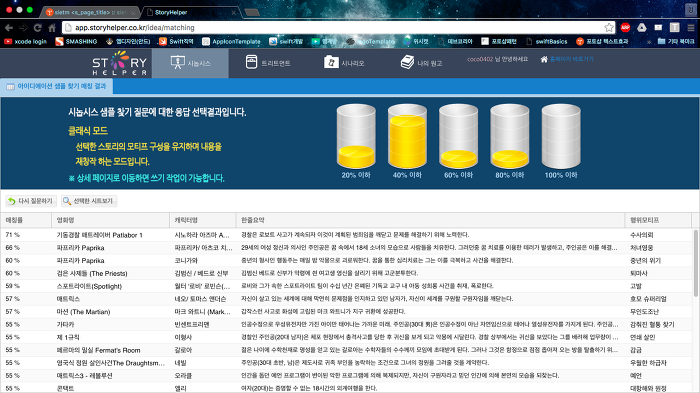
Task: Select the 마션 (The Martian) row
Action: coord(346,312)
